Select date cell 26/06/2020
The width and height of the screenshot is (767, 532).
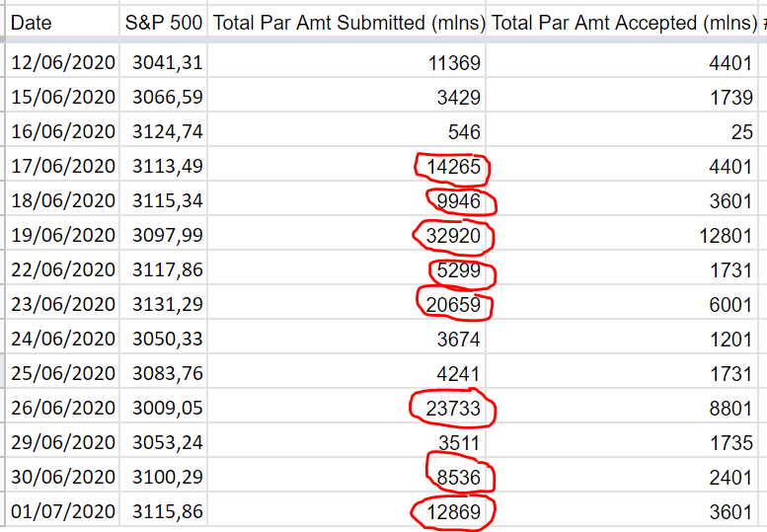[x=62, y=408]
